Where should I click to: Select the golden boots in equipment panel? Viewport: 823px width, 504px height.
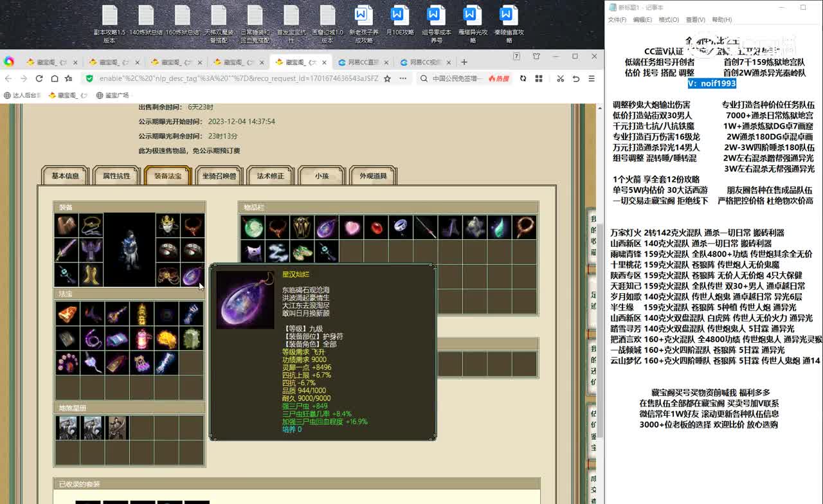(x=91, y=275)
